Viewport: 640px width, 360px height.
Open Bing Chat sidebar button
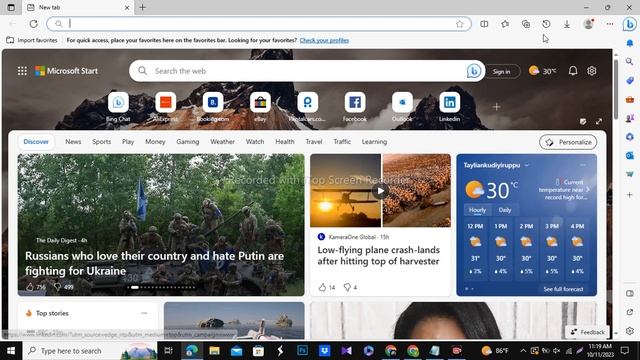pos(630,24)
